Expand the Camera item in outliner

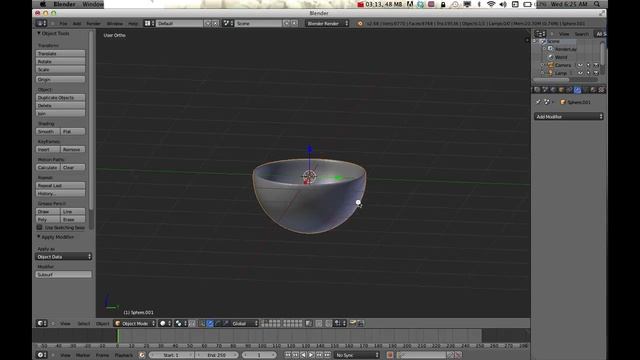point(542,65)
